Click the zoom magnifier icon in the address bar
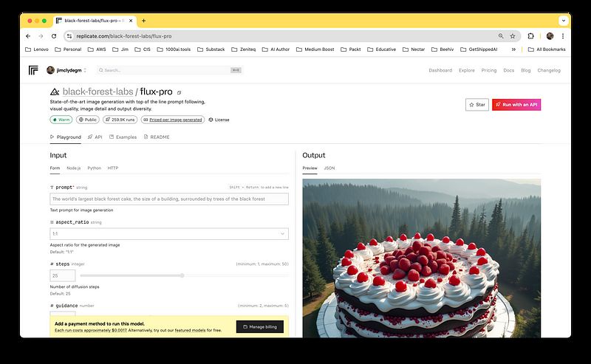Viewport: 591px width, 364px height. [501, 35]
